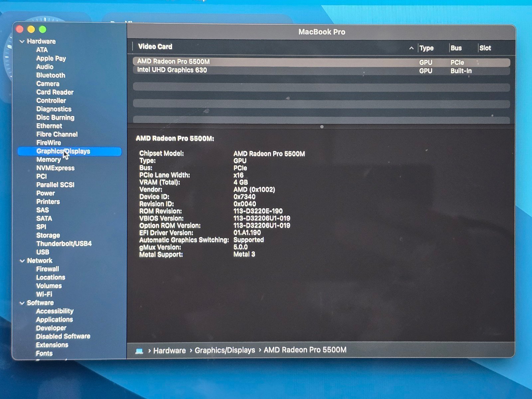Select SPI in the sidebar

[41, 227]
